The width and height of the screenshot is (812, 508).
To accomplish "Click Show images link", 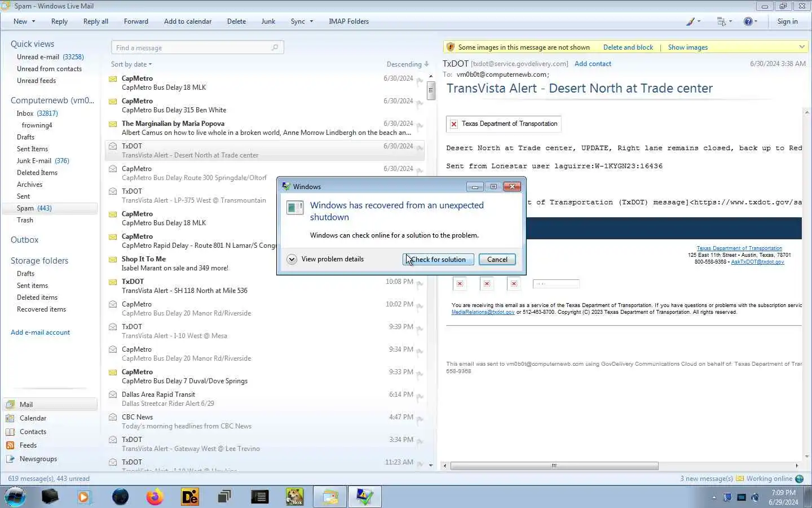I will point(687,47).
